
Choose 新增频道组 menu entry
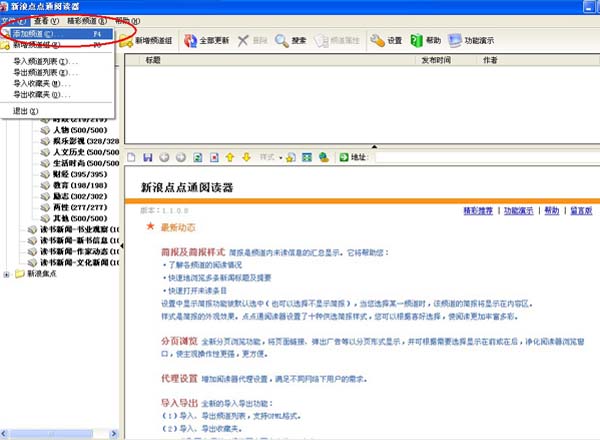(57, 45)
